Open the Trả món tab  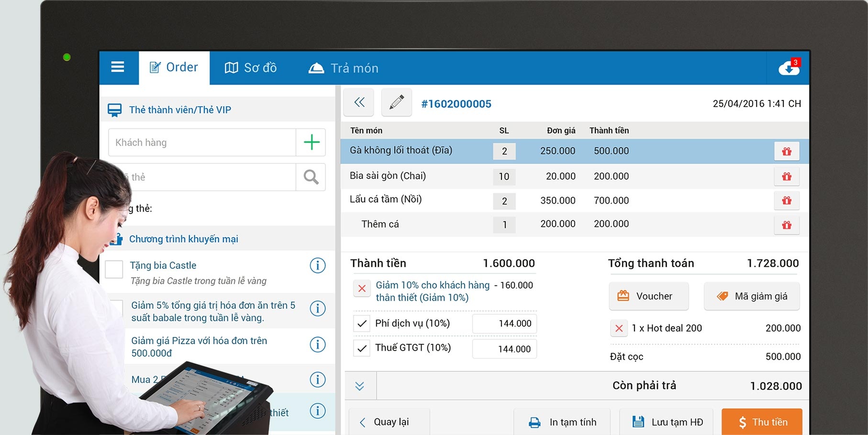[x=344, y=68]
